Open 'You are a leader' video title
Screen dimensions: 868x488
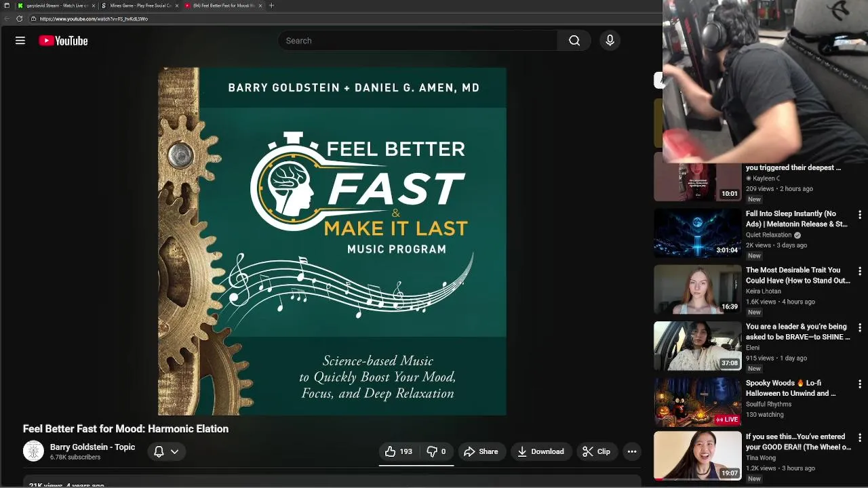(x=797, y=331)
